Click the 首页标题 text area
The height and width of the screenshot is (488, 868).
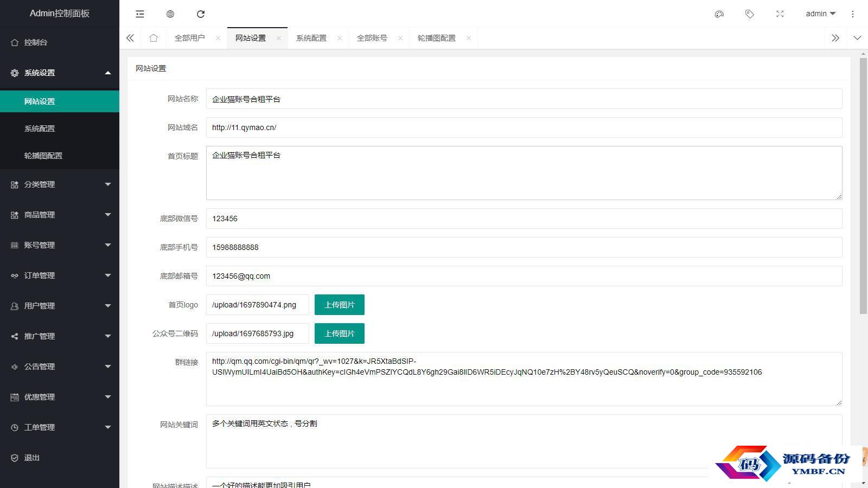tap(524, 173)
